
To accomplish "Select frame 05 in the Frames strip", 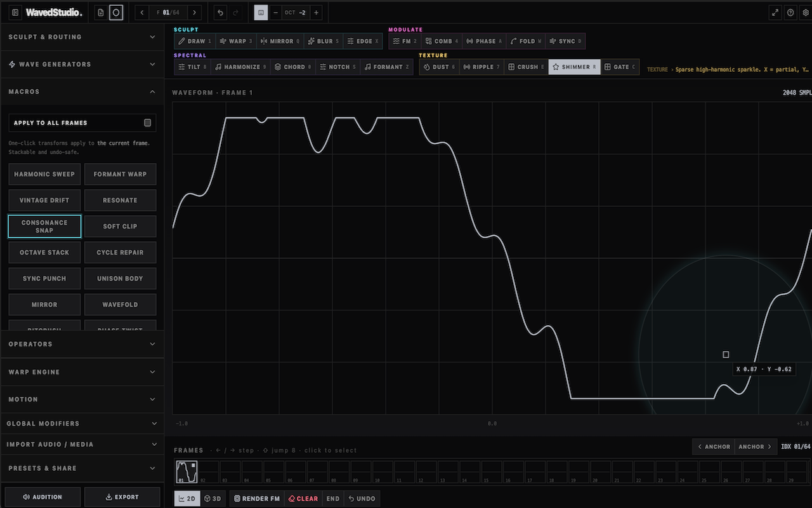I will [273, 472].
